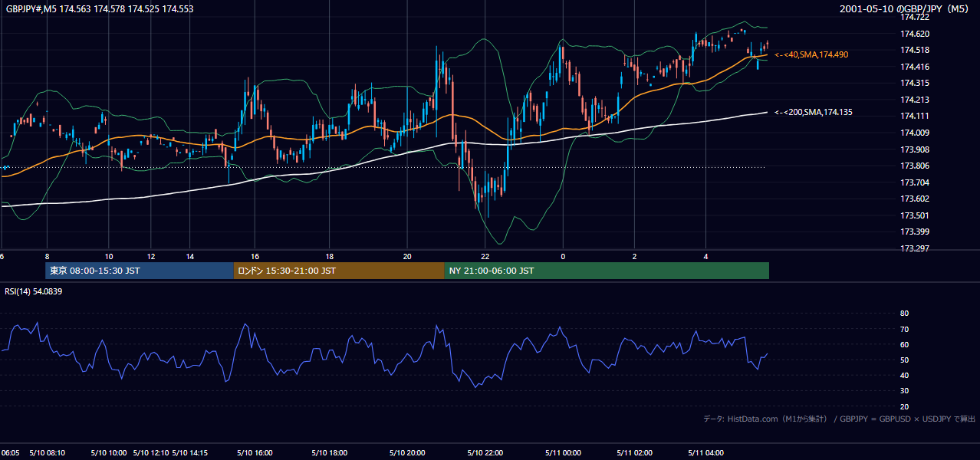This screenshot has height=460, width=980.
Task: Click price axis label 174.620
Action: [915, 34]
